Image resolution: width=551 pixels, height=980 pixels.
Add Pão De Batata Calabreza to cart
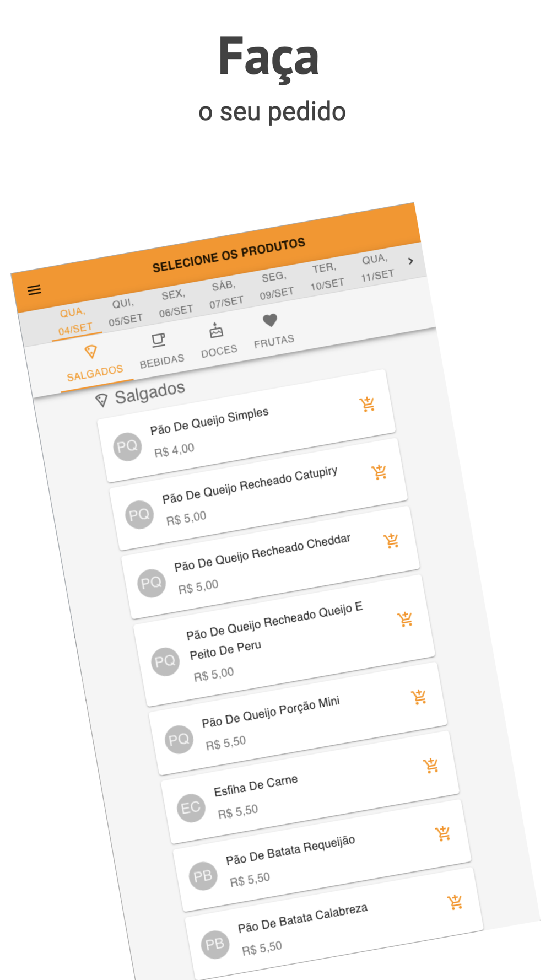tap(455, 902)
